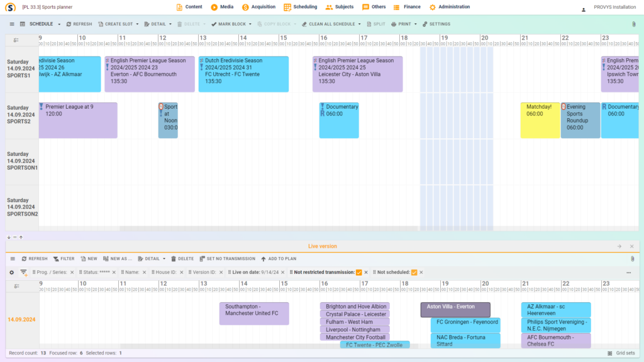Image resolution: width=644 pixels, height=362 pixels.
Task: Open Detail in the schedule toolbar
Action: (x=155, y=25)
